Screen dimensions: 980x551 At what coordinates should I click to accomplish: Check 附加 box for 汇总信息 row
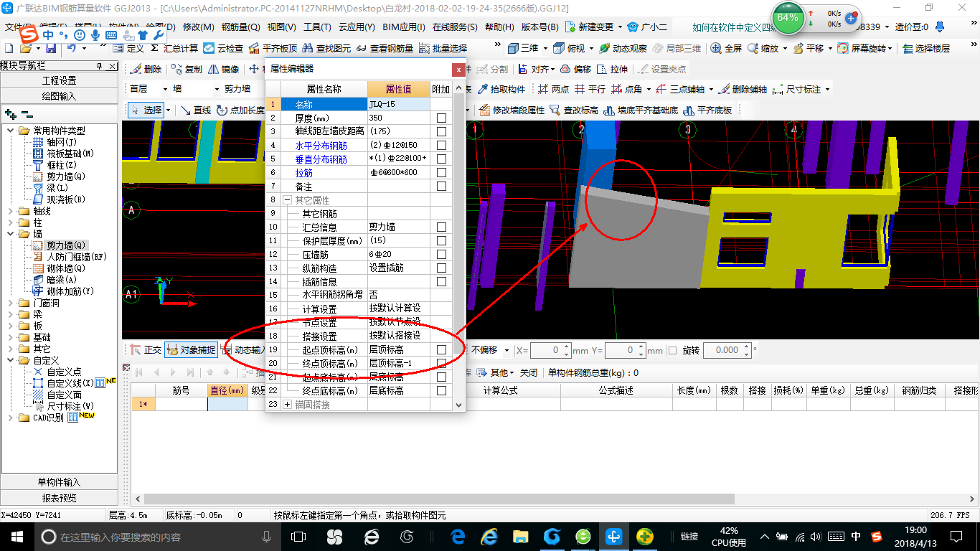pos(441,227)
